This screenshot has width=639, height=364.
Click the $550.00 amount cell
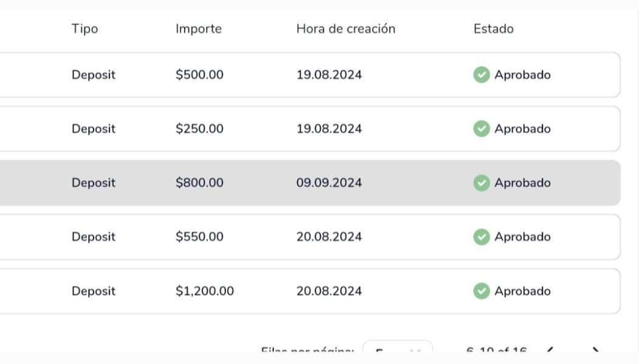click(x=199, y=237)
